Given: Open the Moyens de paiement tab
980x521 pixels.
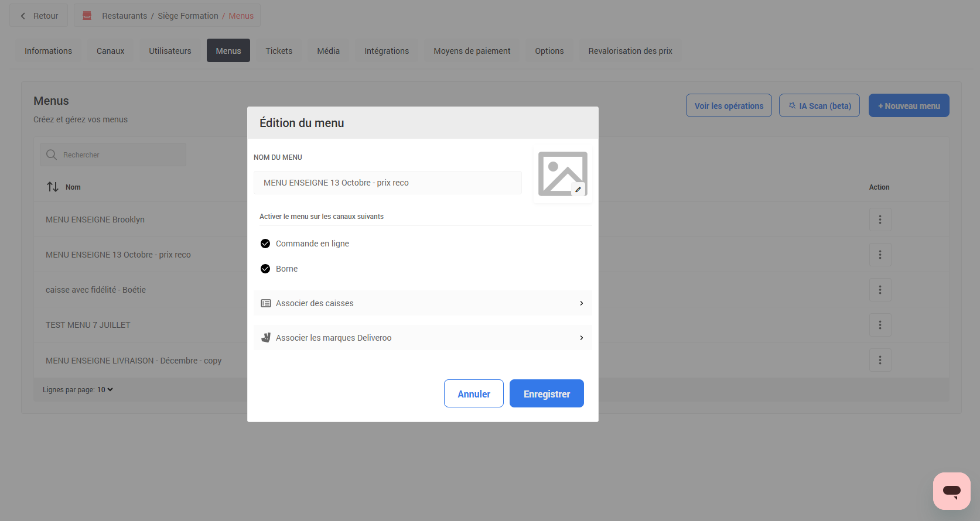Looking at the screenshot, I should coord(472,51).
